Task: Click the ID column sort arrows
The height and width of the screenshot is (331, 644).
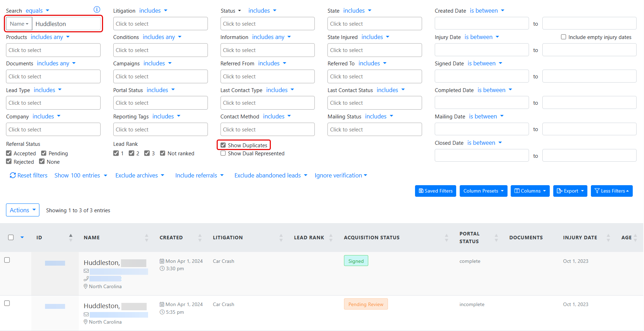Action: coord(71,238)
